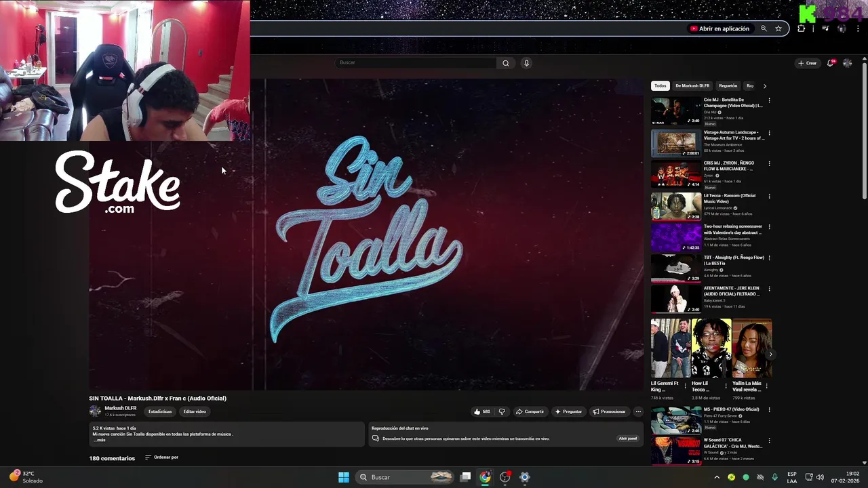This screenshot has height=488, width=868.
Task: Open options for ATENTAMENTE Jere Klein video
Action: click(769, 289)
